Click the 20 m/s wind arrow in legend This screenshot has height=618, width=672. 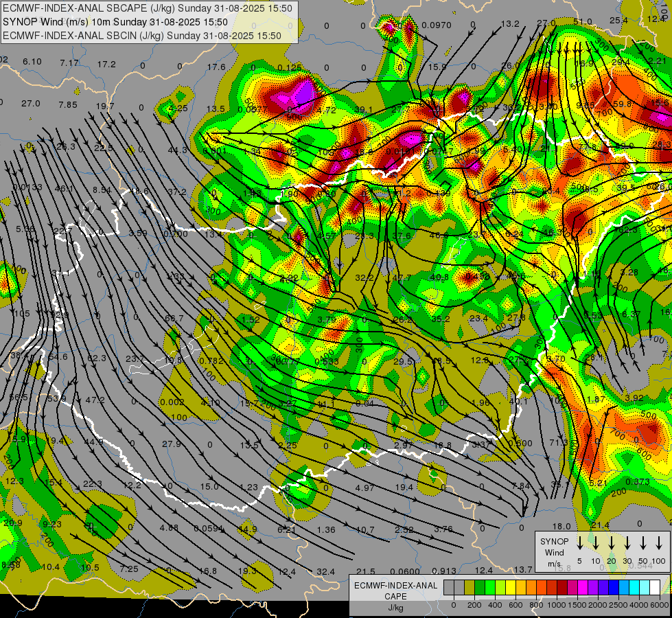point(611,542)
